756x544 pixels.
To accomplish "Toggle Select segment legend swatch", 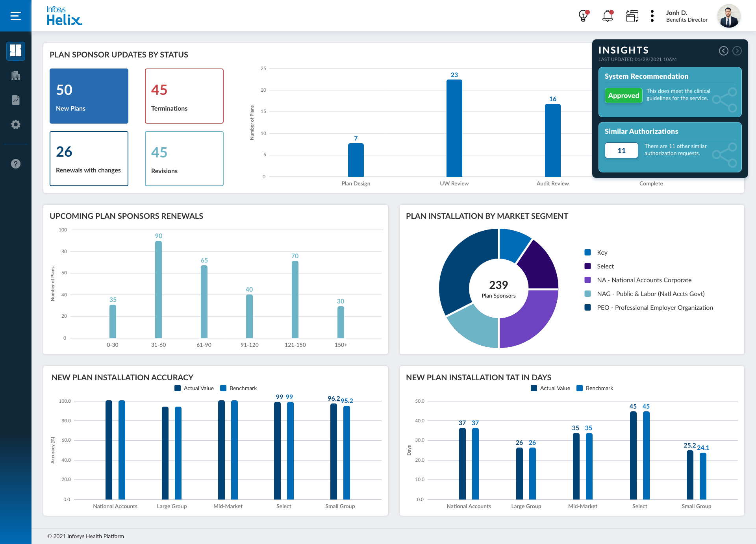I will pyautogui.click(x=588, y=266).
